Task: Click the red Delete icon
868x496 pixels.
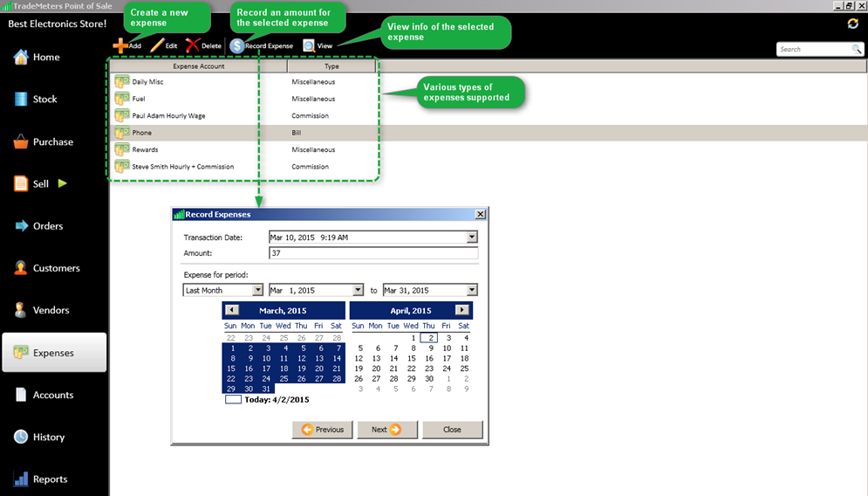Action: point(193,45)
